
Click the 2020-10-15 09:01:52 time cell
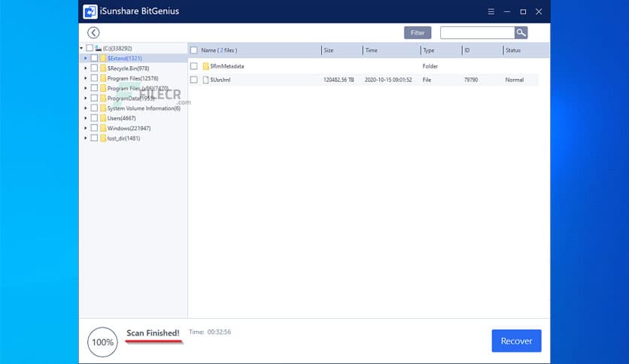click(x=388, y=80)
